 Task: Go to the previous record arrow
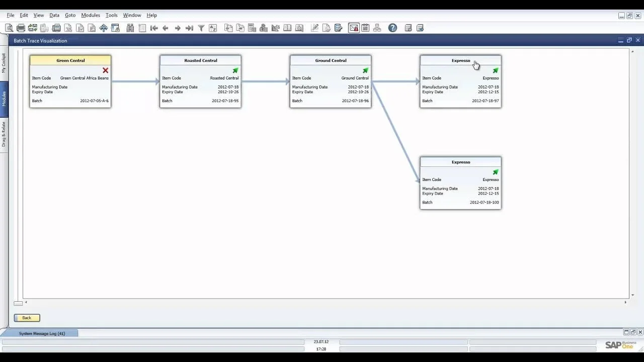[166, 28]
